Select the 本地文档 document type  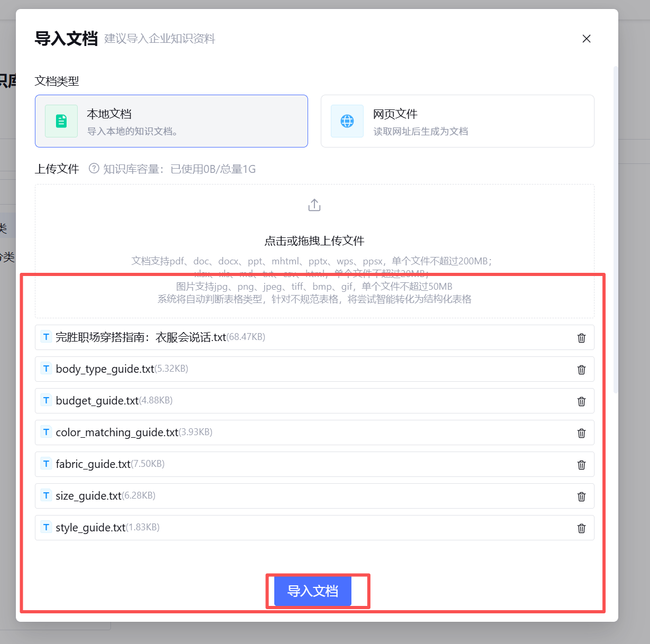click(171, 121)
